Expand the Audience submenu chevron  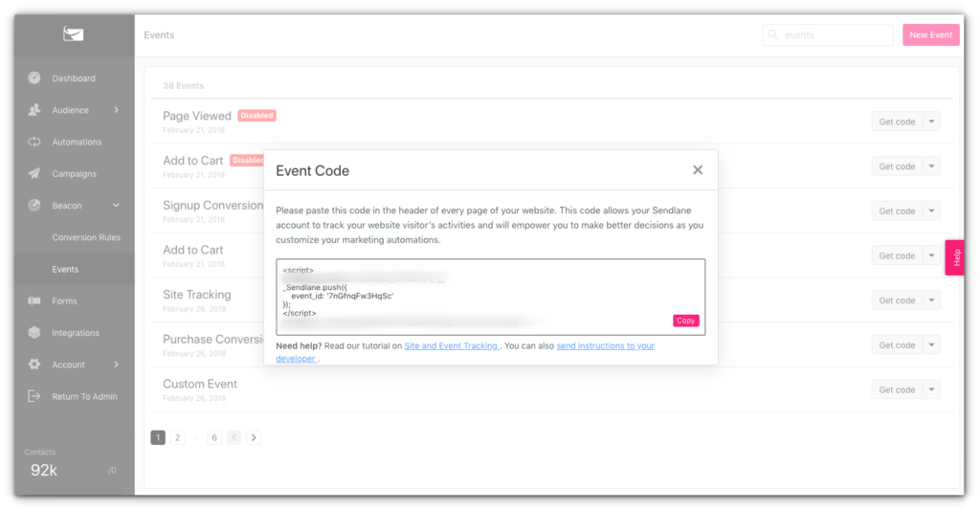tap(116, 110)
